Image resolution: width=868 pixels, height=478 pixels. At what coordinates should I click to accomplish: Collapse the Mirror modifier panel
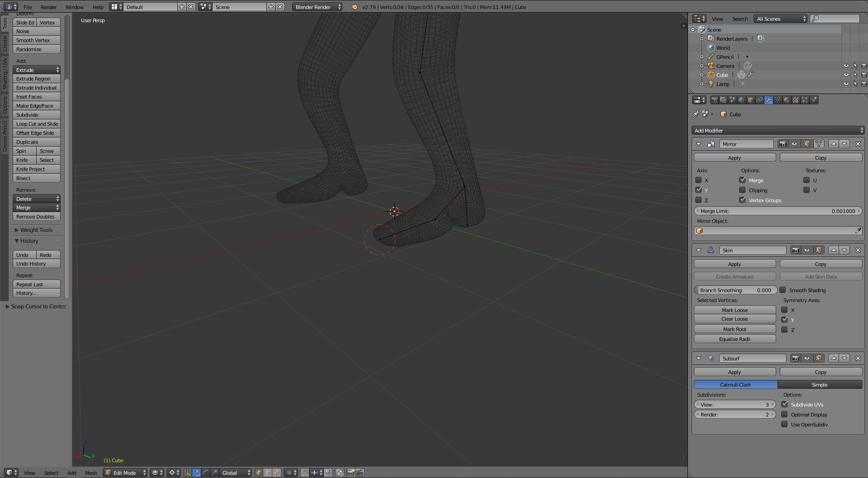pos(698,144)
